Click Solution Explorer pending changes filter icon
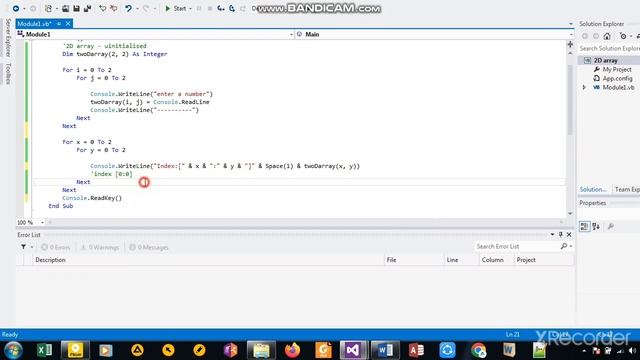This screenshot has width=640, height=360. tap(623, 36)
